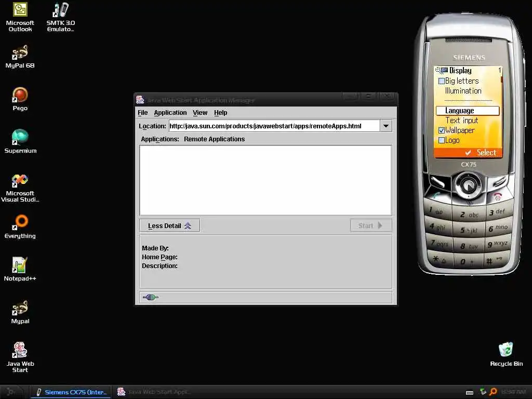Open the Location dropdown arrow
The image size is (532, 399).
[386, 126]
